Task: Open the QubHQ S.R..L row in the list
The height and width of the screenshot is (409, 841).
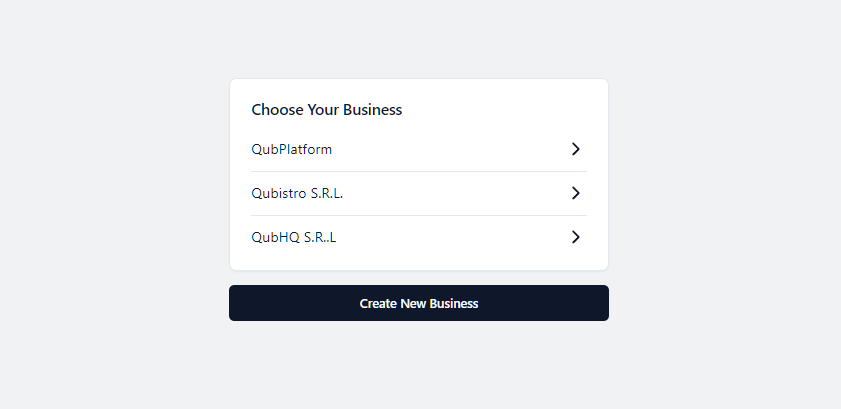Action: tap(419, 237)
